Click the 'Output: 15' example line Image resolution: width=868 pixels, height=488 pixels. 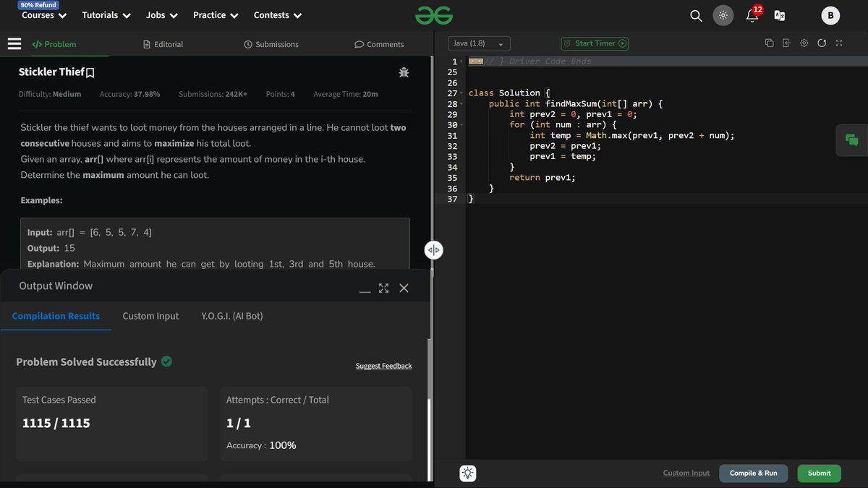pos(51,248)
